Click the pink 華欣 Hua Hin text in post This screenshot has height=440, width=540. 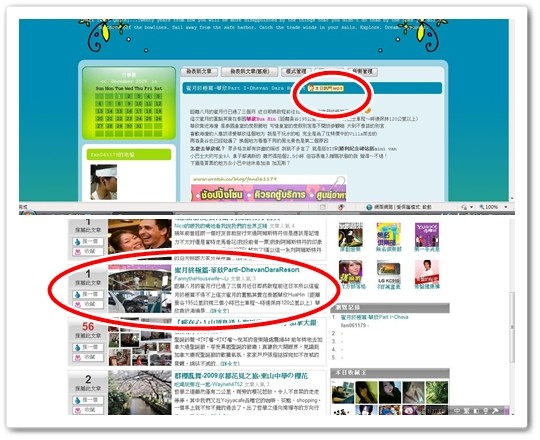[261, 119]
